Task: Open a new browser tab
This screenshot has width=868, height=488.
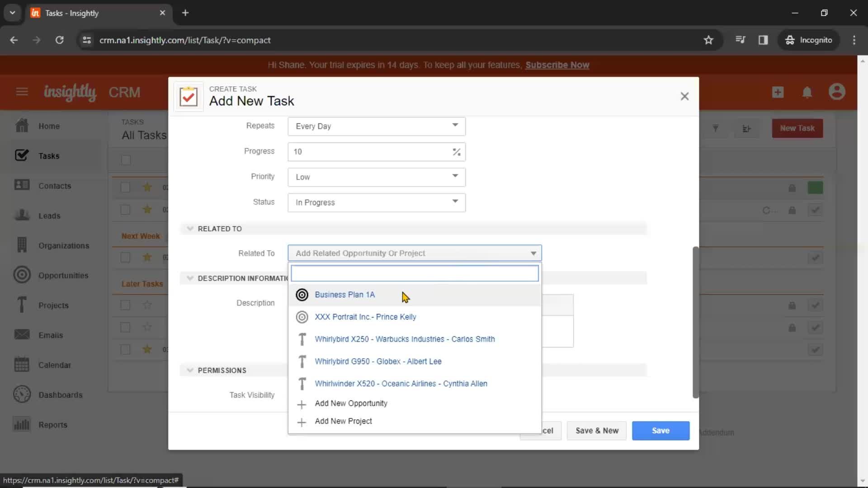Action: 185,13
